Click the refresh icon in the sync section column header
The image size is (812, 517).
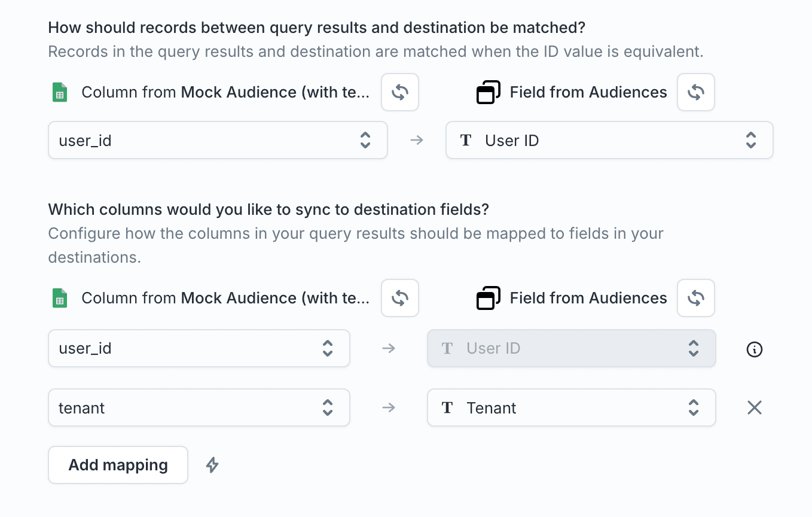[399, 298]
